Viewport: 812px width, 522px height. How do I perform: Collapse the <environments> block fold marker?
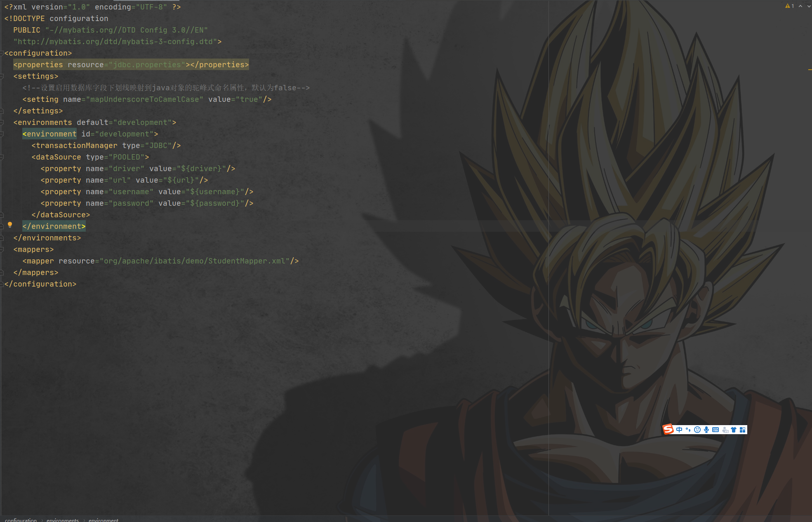tap(2, 122)
